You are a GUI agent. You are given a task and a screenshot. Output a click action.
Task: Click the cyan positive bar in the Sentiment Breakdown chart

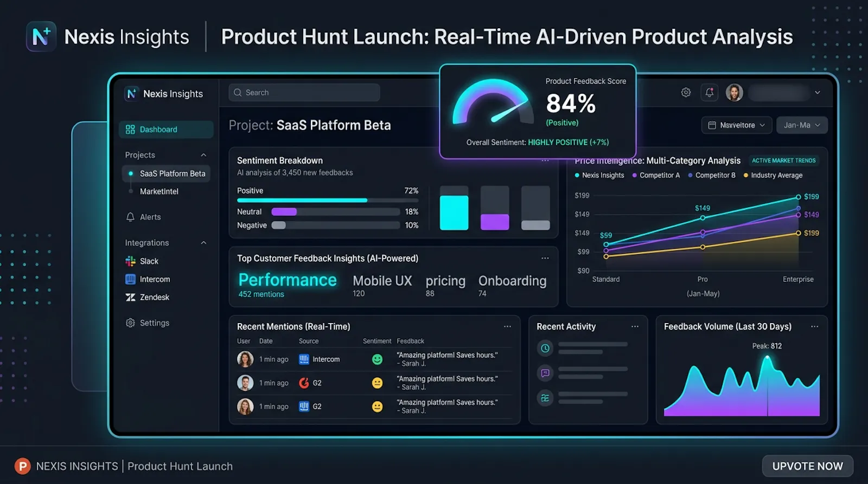point(454,212)
